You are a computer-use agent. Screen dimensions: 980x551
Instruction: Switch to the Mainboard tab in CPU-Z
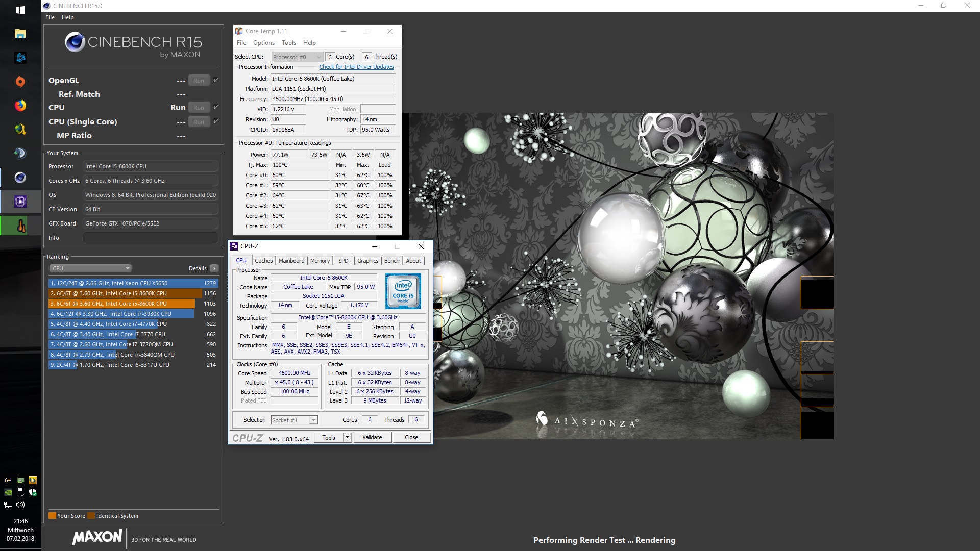point(291,261)
